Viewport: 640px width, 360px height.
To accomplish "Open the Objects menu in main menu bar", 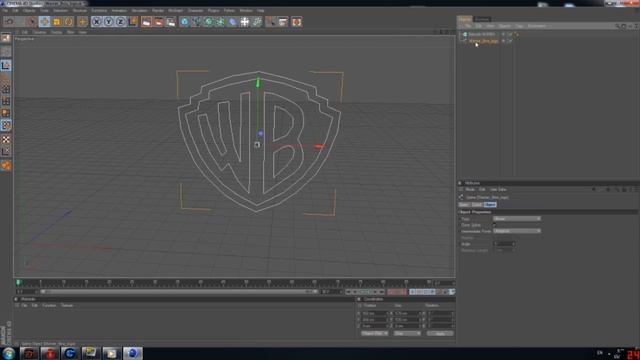I will [x=29, y=10].
